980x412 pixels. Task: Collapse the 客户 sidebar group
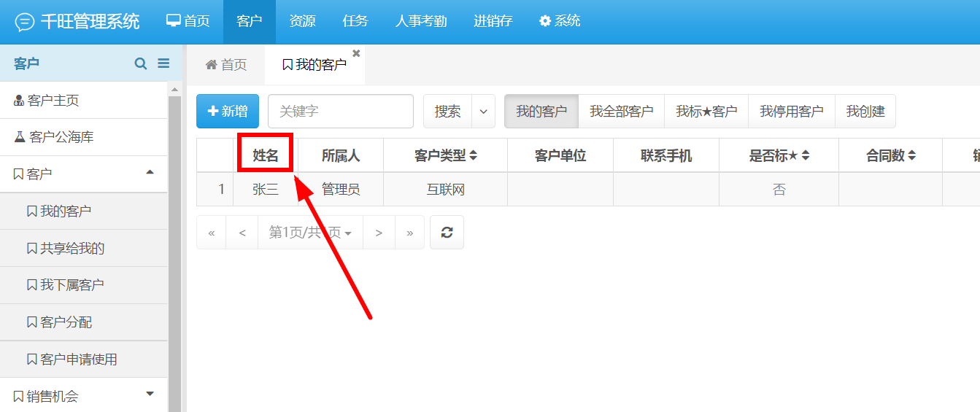pyautogui.click(x=84, y=174)
